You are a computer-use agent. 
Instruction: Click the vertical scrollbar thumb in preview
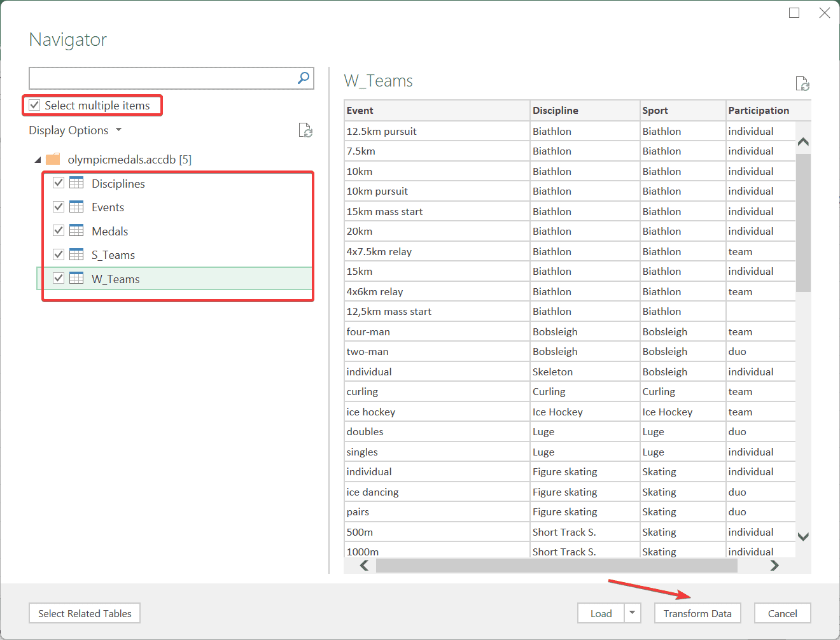(x=803, y=223)
